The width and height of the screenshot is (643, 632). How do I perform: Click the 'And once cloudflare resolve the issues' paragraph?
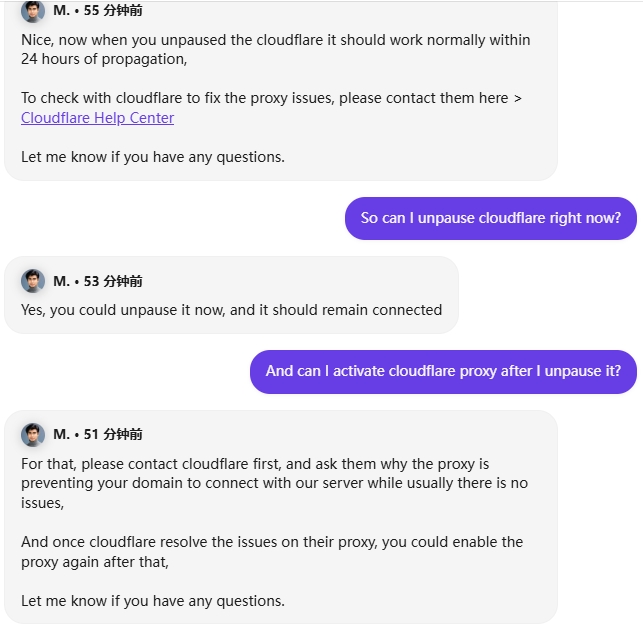click(272, 552)
